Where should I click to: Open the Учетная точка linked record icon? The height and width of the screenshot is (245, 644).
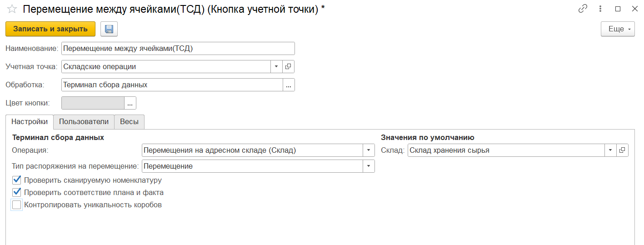(288, 67)
